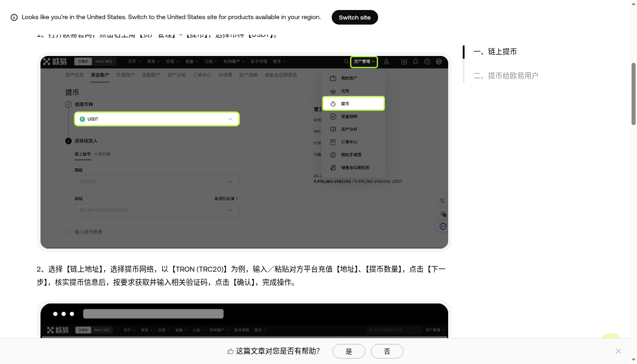Open the 机构客户 dropdown in the first tutorial screenshot
The image size is (637, 364).
234,61
